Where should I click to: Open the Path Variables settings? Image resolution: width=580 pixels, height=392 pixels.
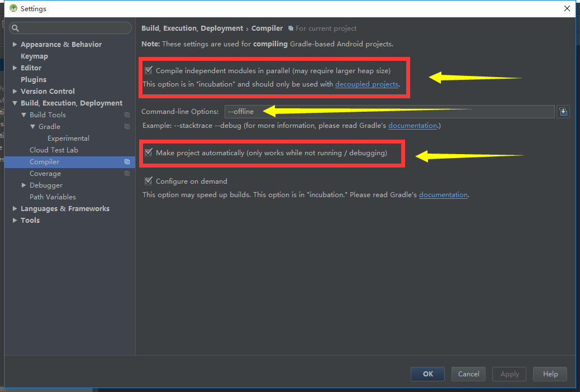(53, 197)
